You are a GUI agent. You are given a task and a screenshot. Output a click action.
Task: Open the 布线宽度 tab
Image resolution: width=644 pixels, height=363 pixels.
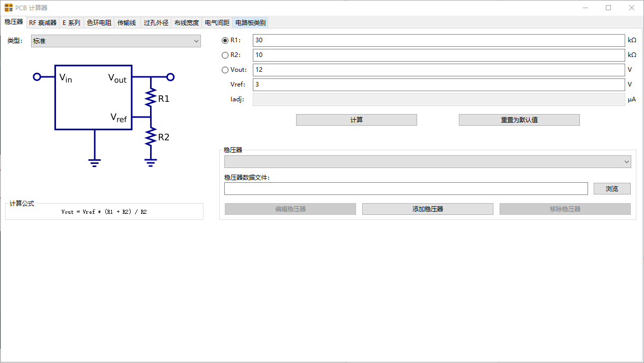[x=187, y=23]
